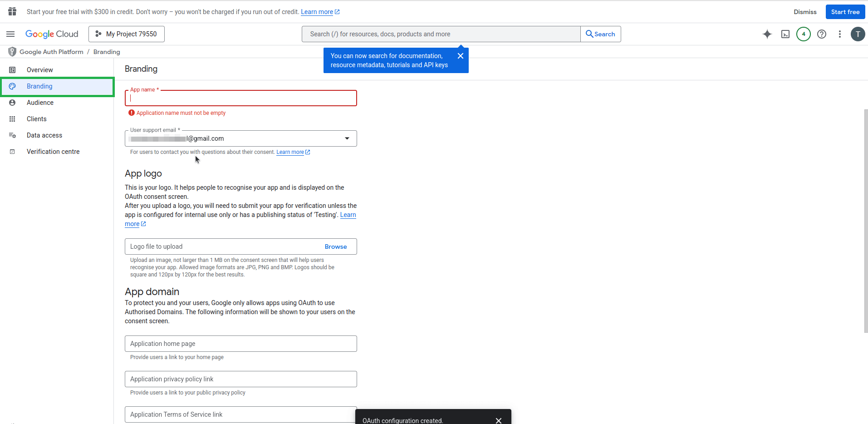Open the main navigation hamburger menu
This screenshot has height=424, width=868.
(10, 34)
